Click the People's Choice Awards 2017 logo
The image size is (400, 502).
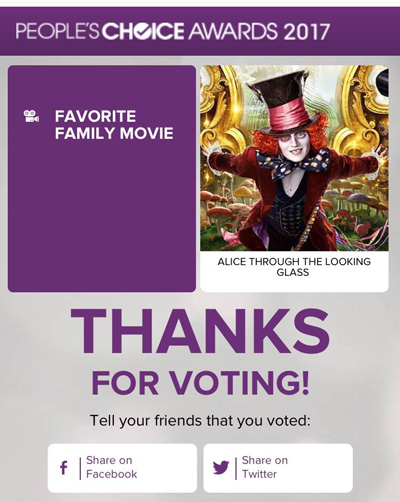[172, 31]
